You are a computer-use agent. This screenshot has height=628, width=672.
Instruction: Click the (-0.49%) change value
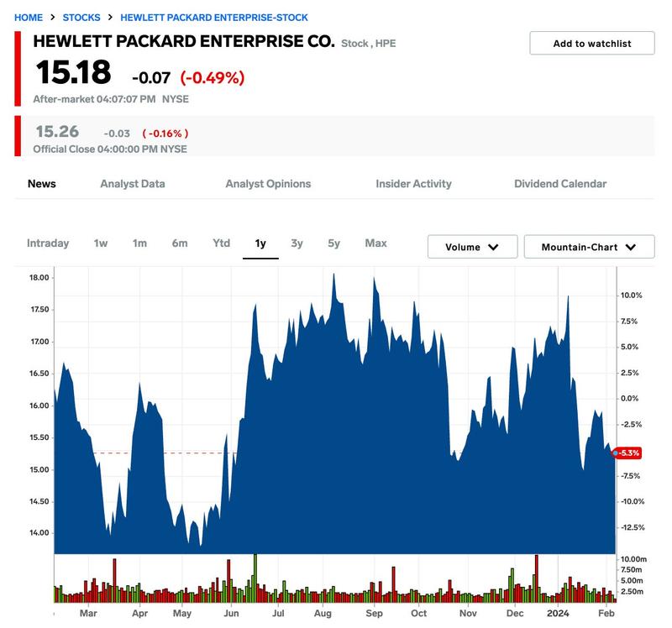pos(213,77)
